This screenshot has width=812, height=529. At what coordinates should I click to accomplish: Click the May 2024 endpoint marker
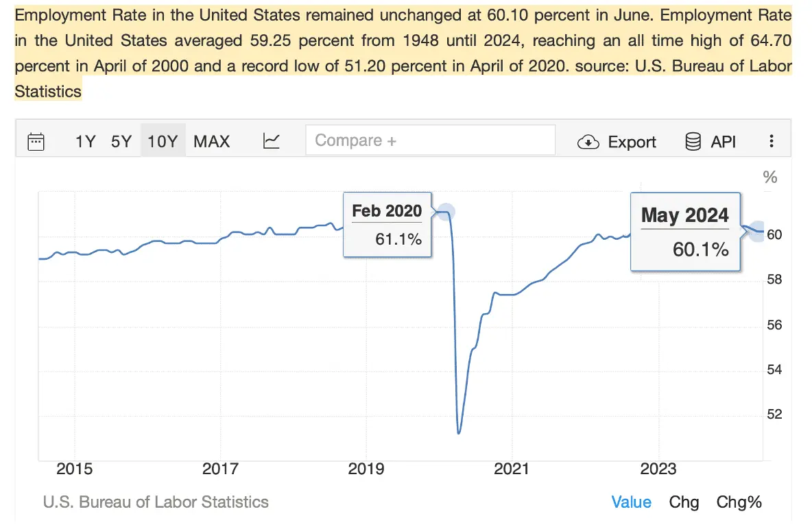tap(757, 230)
